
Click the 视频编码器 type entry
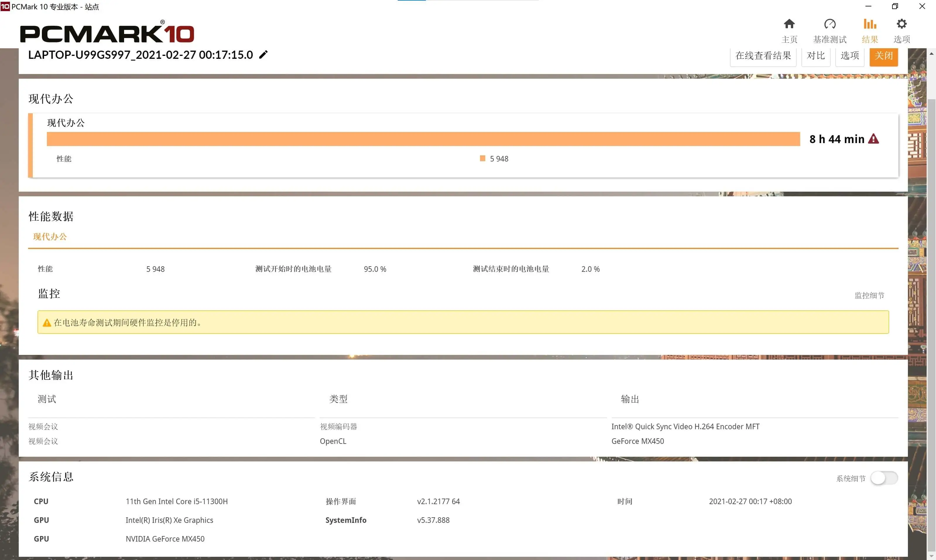339,426
